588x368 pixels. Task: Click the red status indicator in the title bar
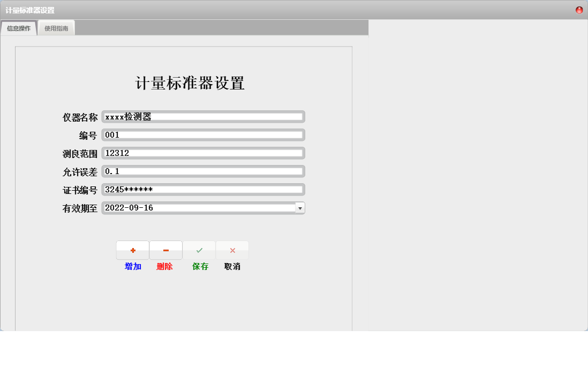point(578,10)
